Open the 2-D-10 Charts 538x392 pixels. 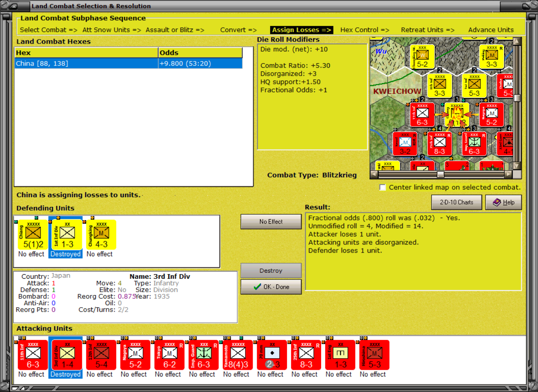coord(456,202)
